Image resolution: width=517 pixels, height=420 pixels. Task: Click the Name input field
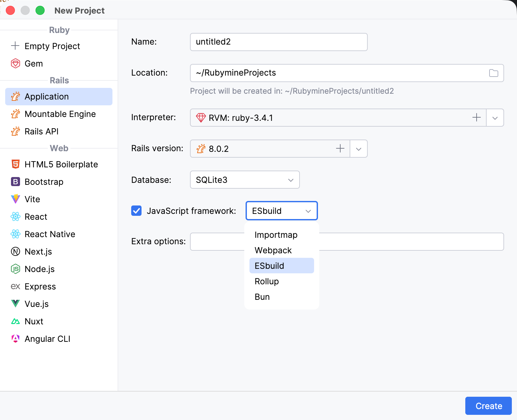279,42
